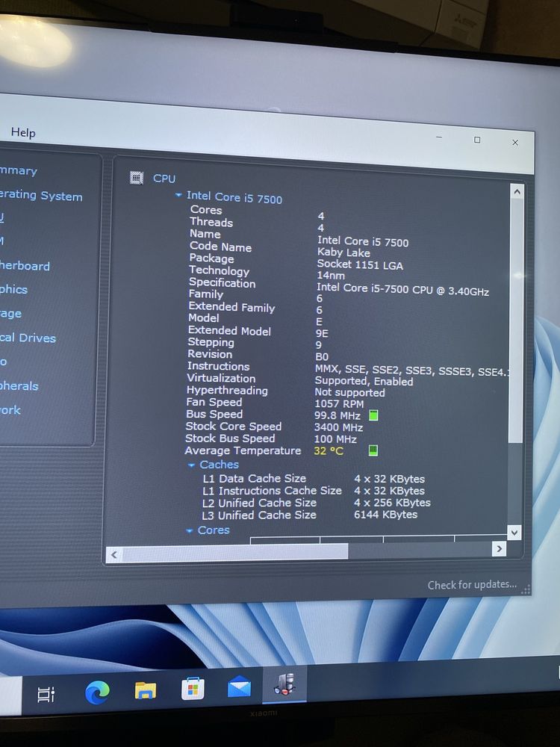Image resolution: width=560 pixels, height=747 pixels.
Task: Click horizontal scrollbar left arrow
Action: (113, 554)
